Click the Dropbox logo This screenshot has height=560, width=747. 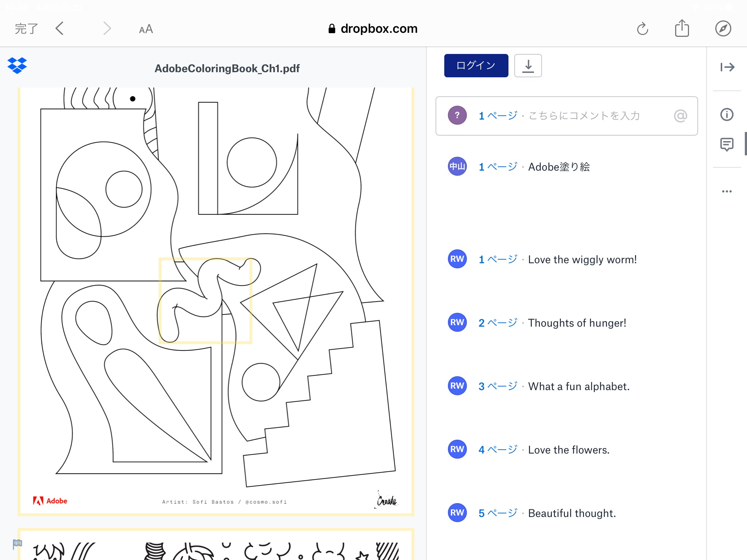coord(17,66)
